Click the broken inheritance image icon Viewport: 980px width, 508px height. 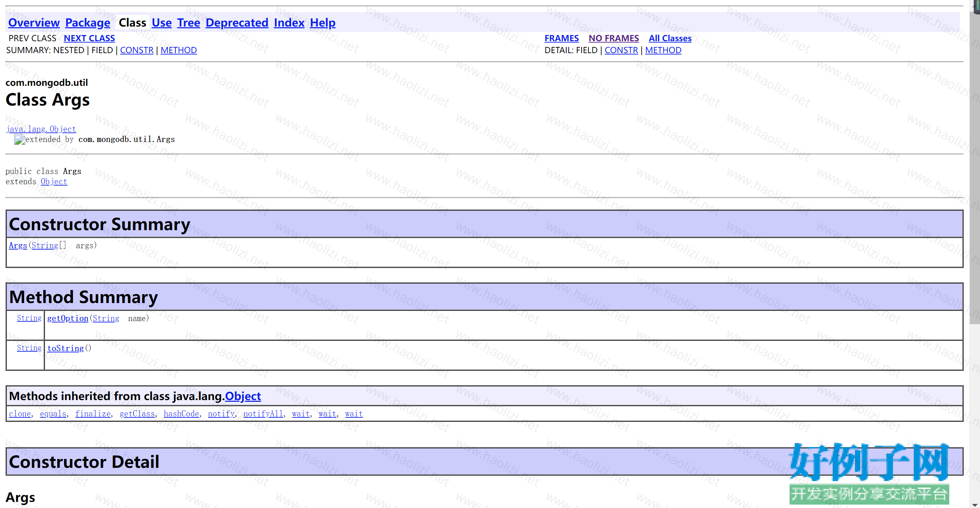19,140
